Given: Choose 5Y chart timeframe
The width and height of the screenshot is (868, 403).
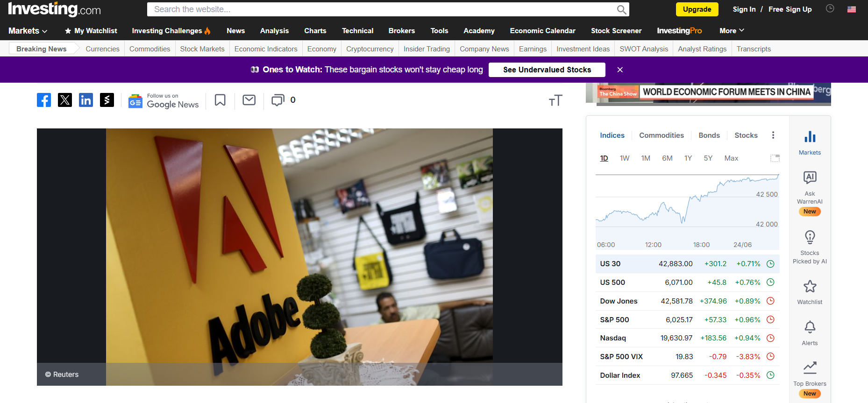Looking at the screenshot, I should click(708, 158).
